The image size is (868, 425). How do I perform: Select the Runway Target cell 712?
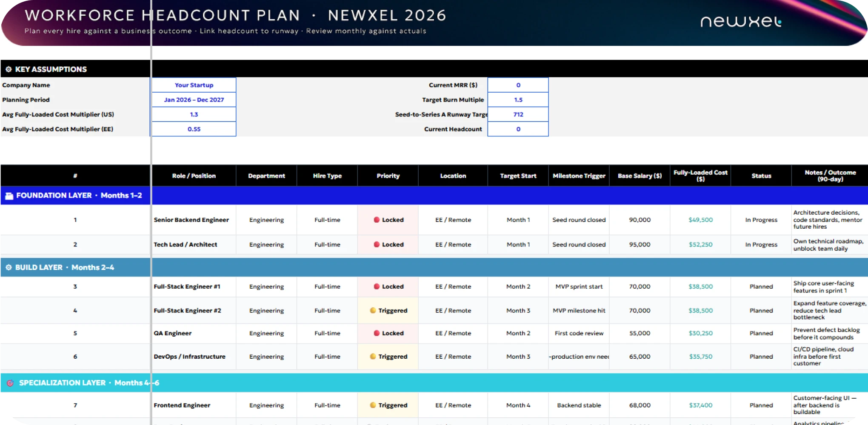[x=518, y=114]
